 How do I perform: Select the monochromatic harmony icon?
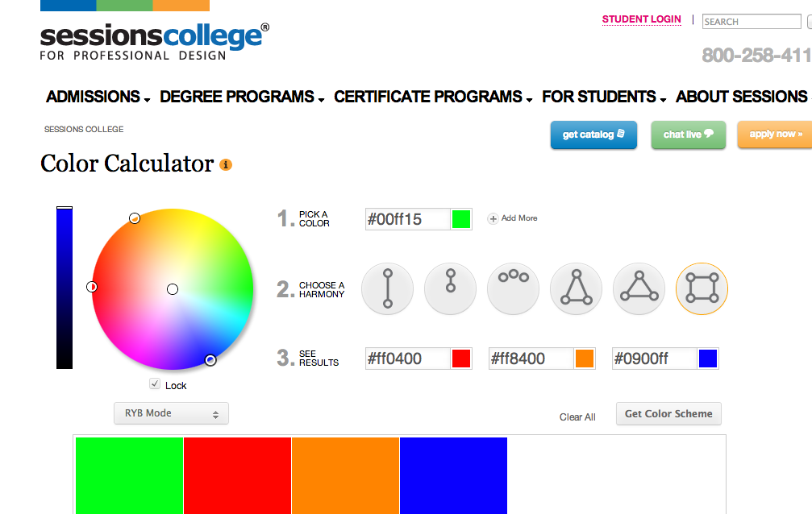tap(450, 288)
